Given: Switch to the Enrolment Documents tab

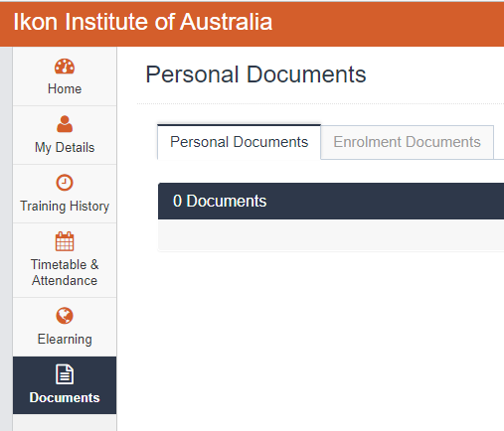Looking at the screenshot, I should coord(407,142).
